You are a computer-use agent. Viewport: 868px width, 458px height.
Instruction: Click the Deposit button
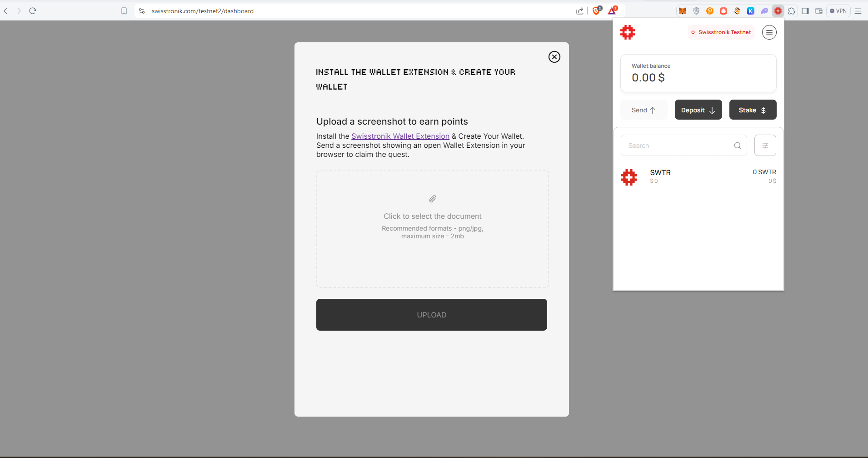point(698,110)
